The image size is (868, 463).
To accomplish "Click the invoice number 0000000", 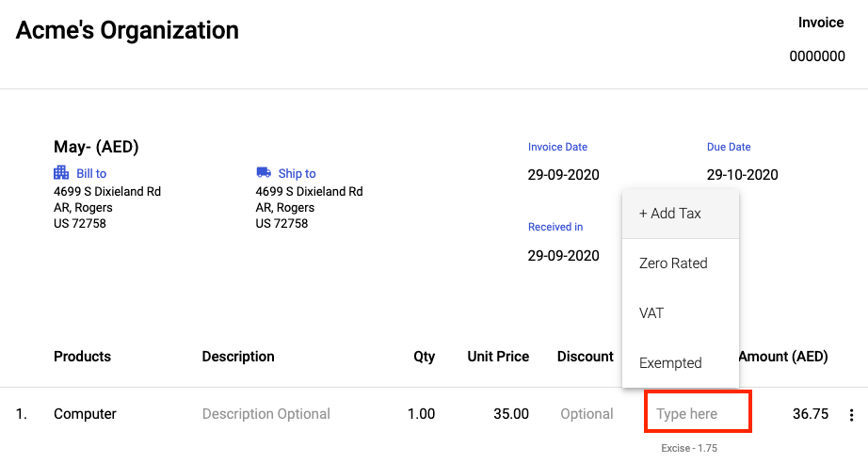I will (x=817, y=56).
